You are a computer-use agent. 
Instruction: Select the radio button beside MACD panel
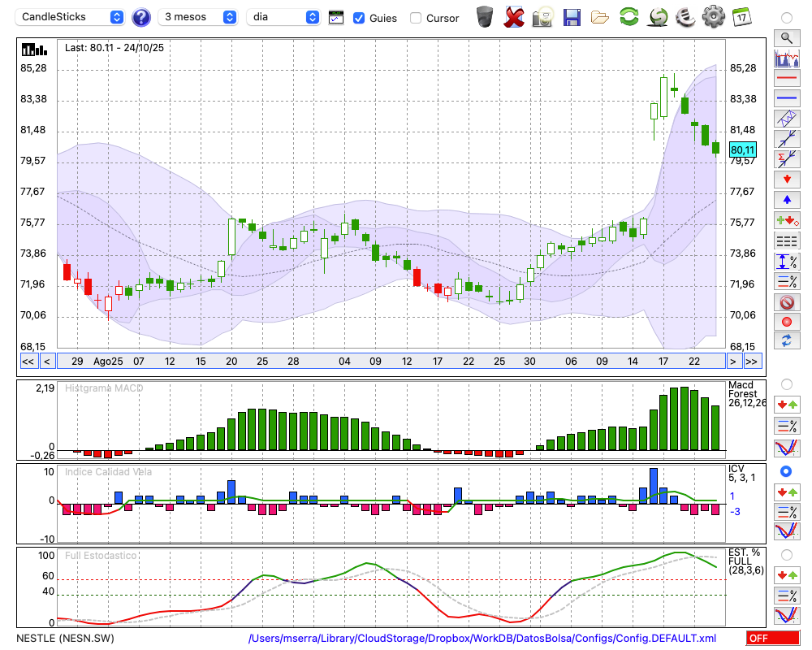[x=786, y=383]
